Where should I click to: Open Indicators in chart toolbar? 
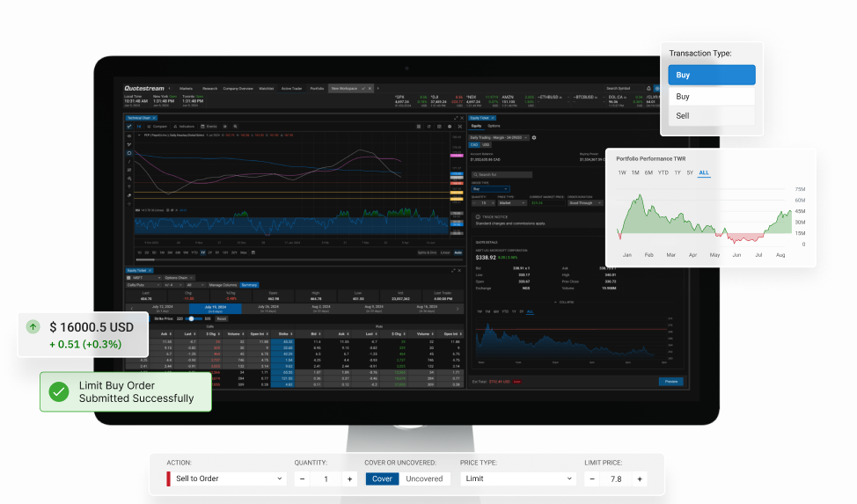click(x=184, y=127)
